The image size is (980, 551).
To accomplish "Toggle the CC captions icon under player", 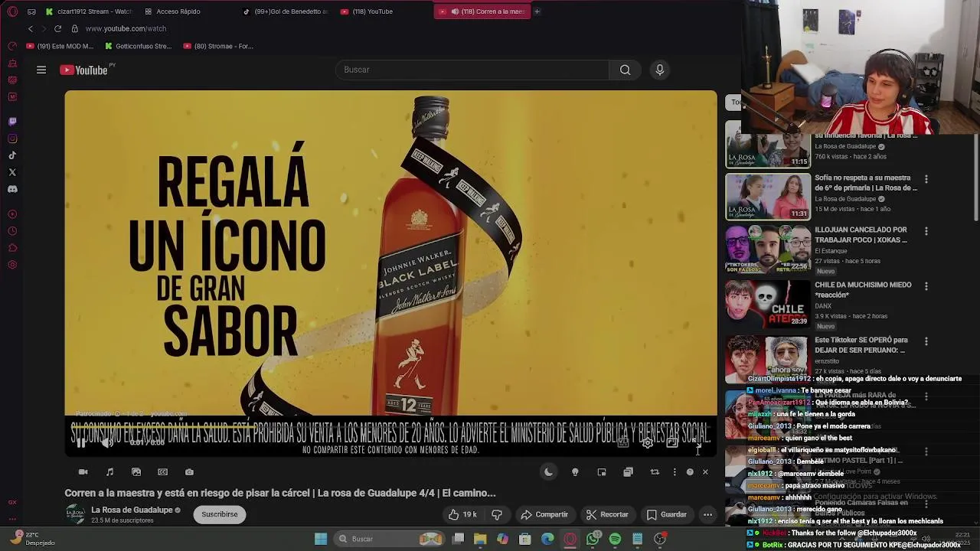I will 162,472.
